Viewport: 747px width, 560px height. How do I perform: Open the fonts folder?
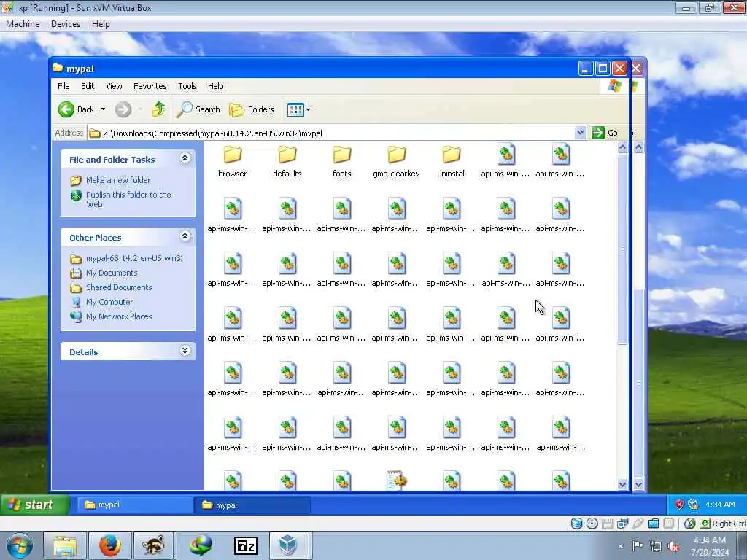(x=342, y=162)
